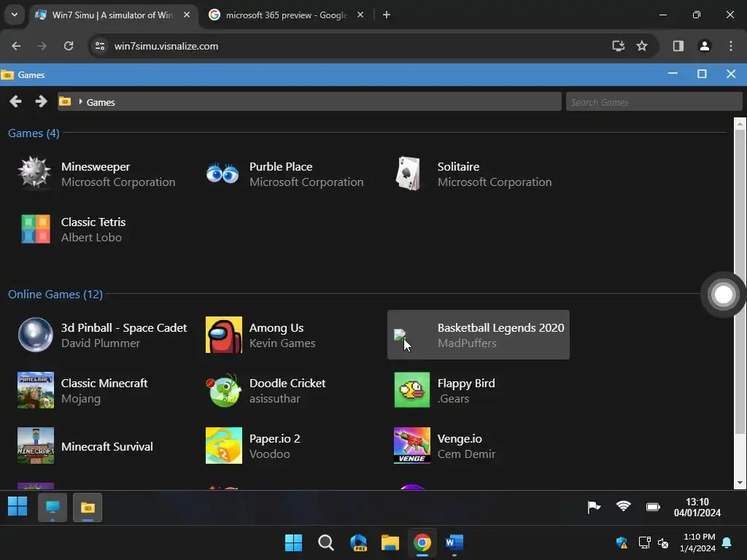Viewport: 747px width, 560px height.
Task: Click the simulator taskbar desktop monitor icon
Action: pos(53,507)
